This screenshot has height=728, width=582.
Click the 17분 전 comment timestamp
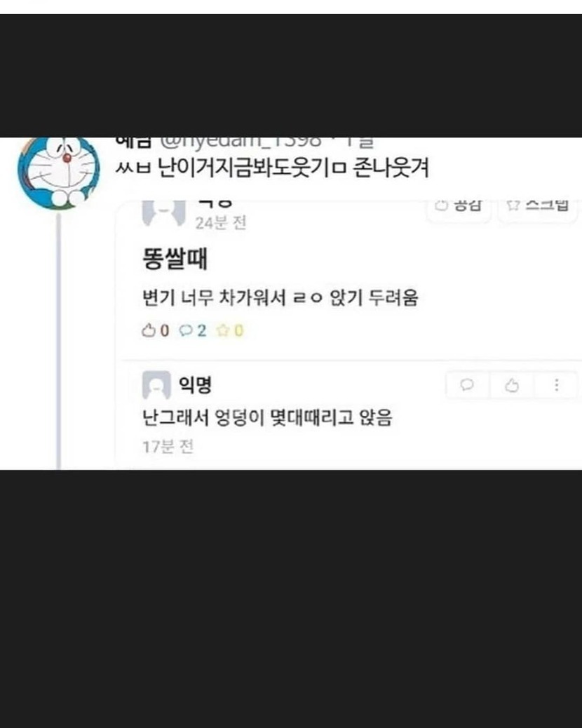click(x=168, y=447)
